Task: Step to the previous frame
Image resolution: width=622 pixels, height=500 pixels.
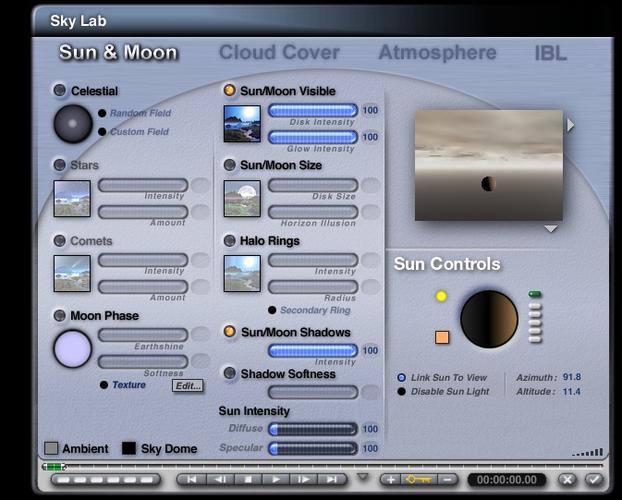Action: point(220,479)
